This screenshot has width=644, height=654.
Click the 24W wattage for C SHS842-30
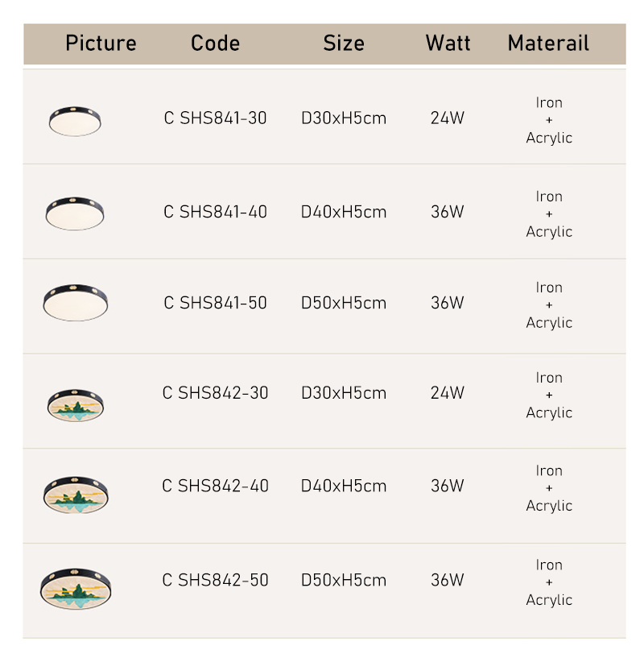click(448, 393)
